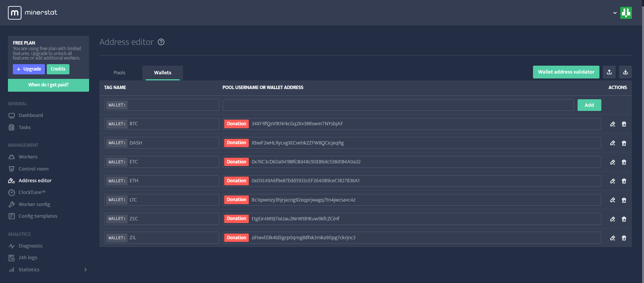Open ClockTune™ from the sidebar
Screen dimensions: 644x283
(27, 192)
